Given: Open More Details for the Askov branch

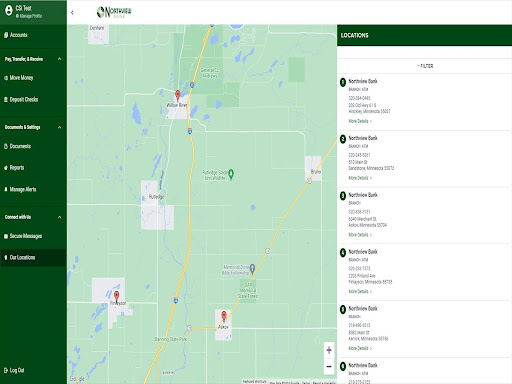Looking at the screenshot, I should (360, 235).
